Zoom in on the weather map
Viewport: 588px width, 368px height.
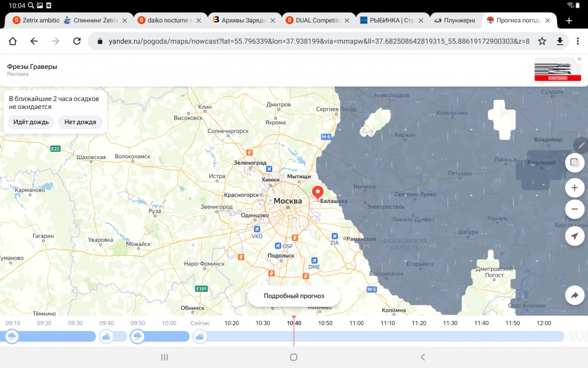574,188
